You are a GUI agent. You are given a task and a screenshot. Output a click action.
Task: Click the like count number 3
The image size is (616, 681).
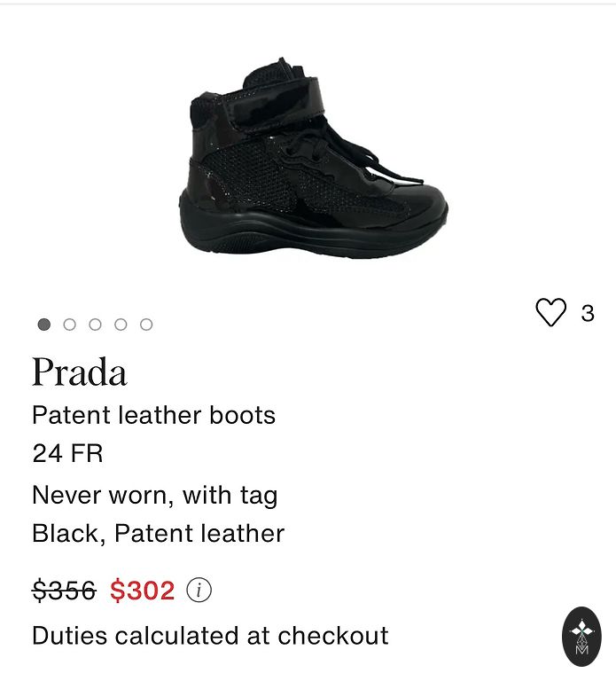588,313
